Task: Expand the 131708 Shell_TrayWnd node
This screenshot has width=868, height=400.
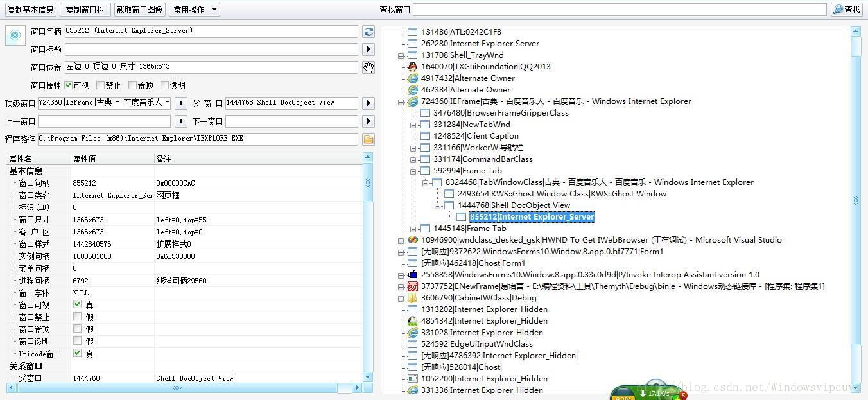Action: click(401, 55)
